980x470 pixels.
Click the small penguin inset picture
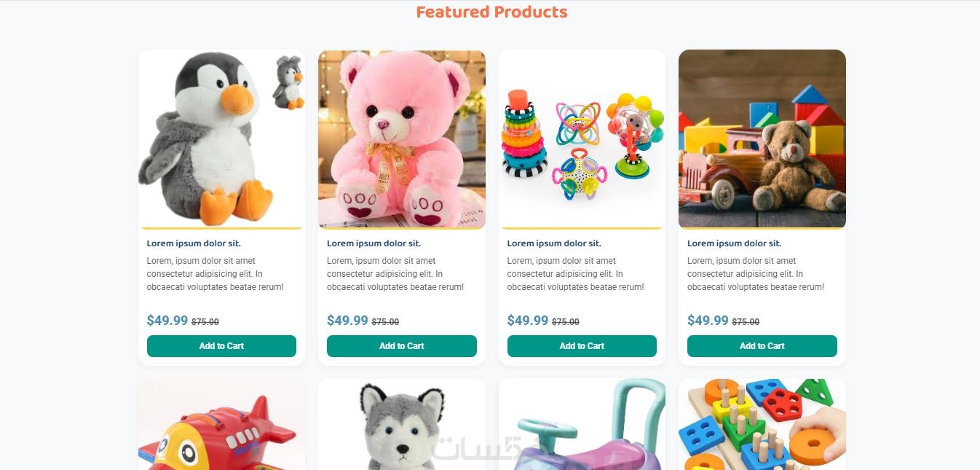pos(288,82)
